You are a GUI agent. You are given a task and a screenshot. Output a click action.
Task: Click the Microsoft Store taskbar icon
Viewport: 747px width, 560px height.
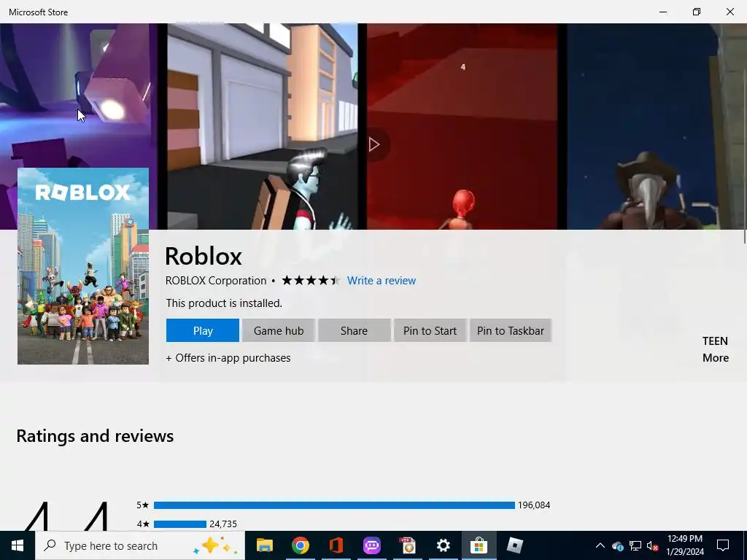tap(479, 545)
